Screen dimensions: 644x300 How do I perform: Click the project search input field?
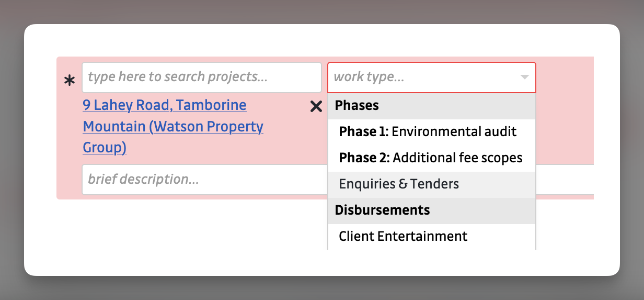click(x=201, y=77)
